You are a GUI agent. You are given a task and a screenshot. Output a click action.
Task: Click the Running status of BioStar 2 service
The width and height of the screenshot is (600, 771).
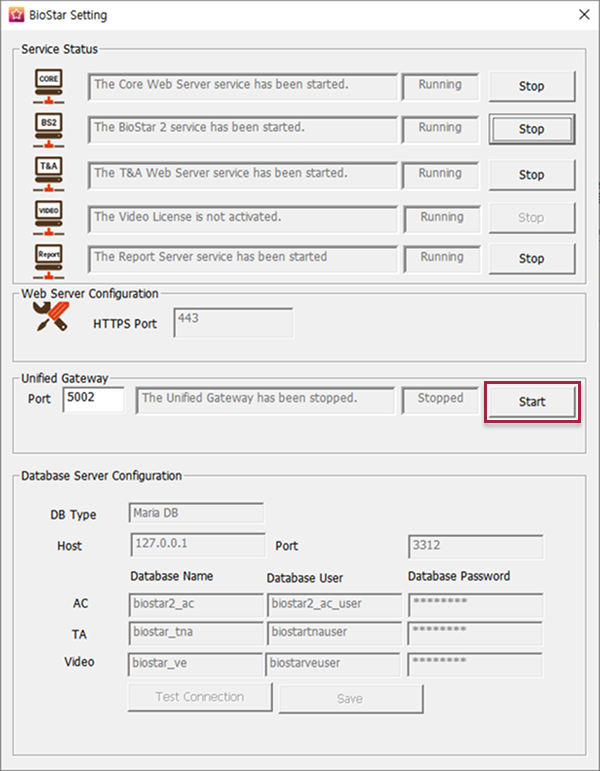(440, 130)
